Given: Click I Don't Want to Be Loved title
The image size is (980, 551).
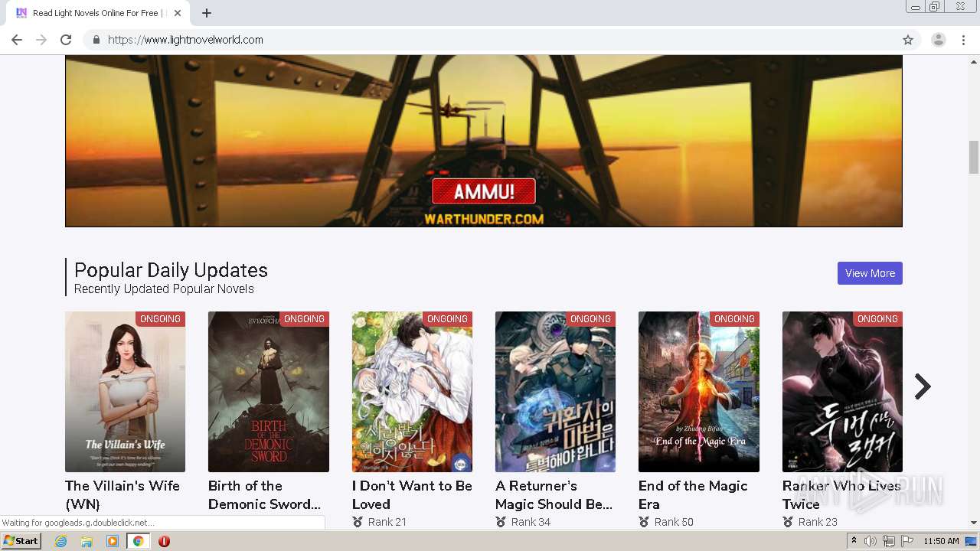Looking at the screenshot, I should [412, 495].
